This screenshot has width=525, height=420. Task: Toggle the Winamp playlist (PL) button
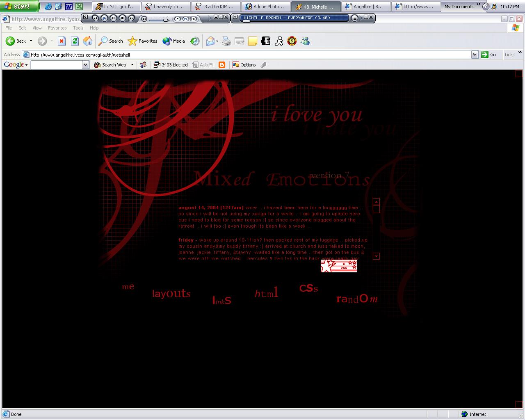(x=185, y=19)
